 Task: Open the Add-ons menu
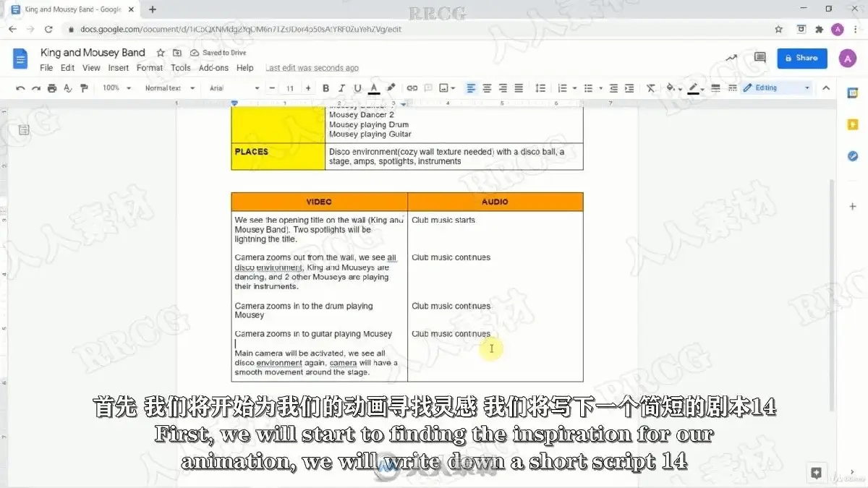213,68
